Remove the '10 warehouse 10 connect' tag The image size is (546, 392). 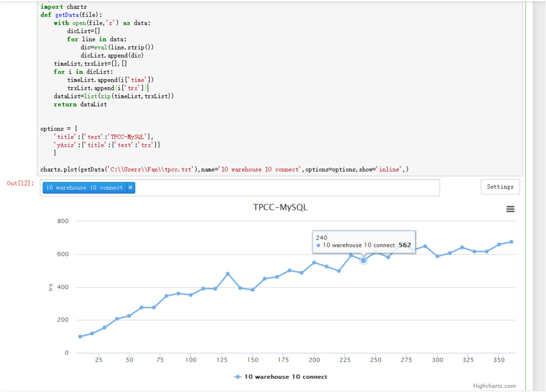tap(131, 188)
